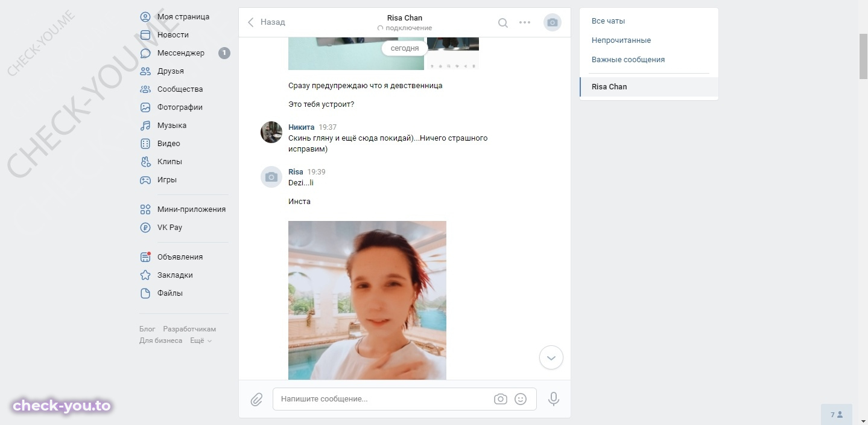
Task: Click timestamp 19:37 on Никита's message
Action: point(328,127)
